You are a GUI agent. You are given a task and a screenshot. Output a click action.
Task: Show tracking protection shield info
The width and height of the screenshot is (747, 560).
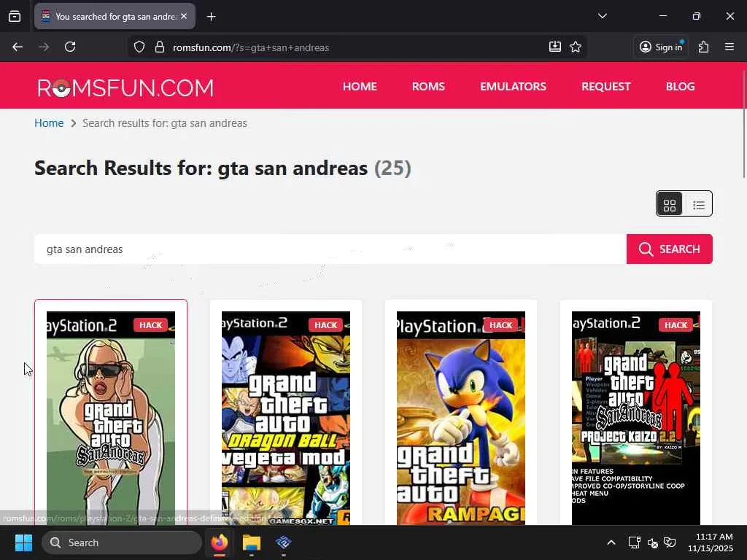[139, 47]
